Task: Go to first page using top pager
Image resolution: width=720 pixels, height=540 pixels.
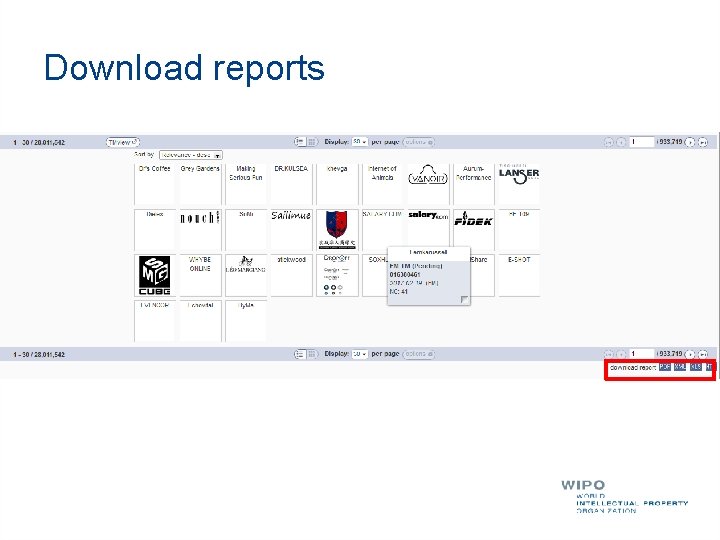Action: (609, 142)
